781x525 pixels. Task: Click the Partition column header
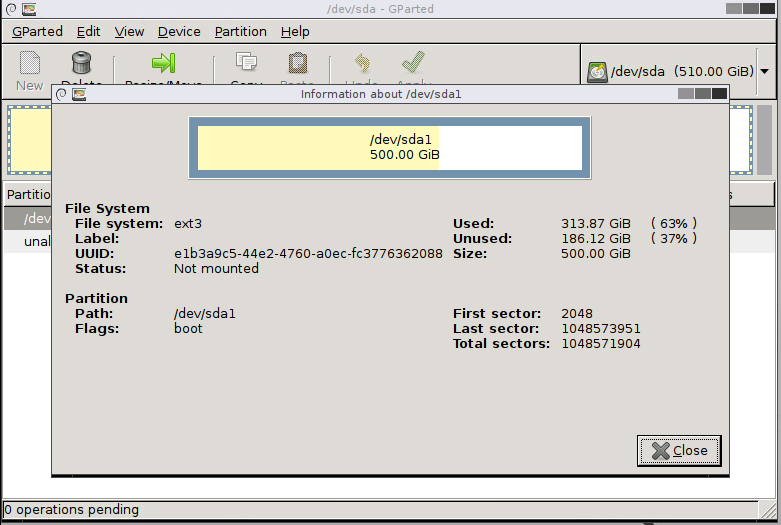coord(28,194)
